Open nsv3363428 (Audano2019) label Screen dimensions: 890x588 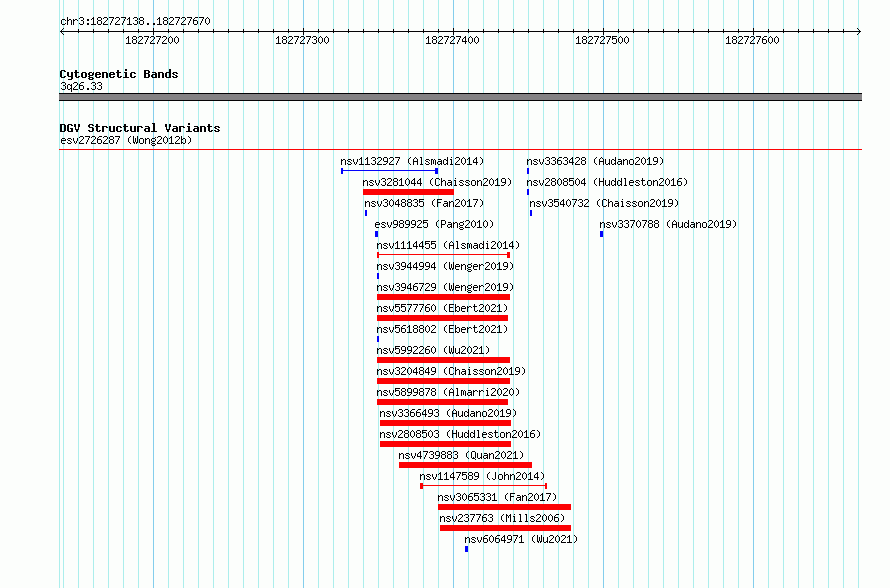[x=595, y=161]
